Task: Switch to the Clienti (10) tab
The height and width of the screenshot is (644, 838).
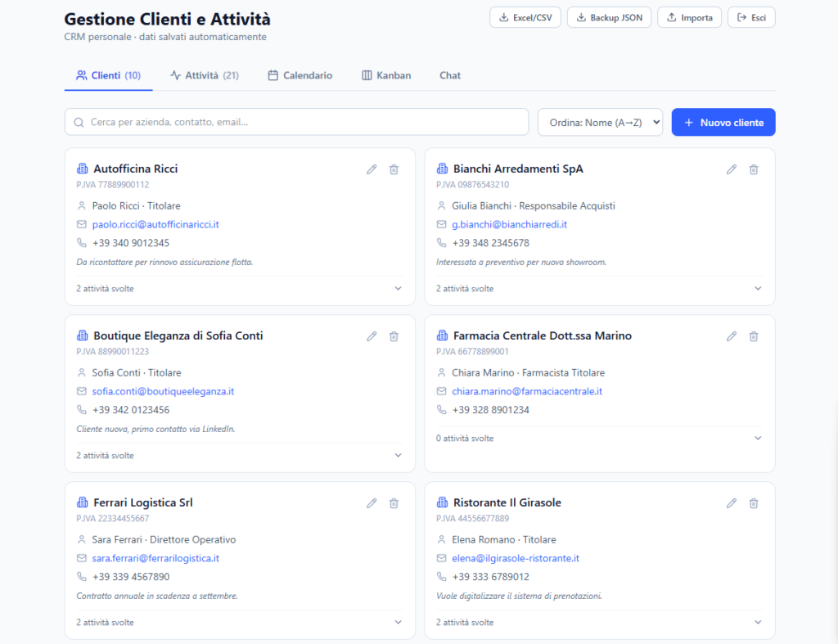Action: point(109,75)
